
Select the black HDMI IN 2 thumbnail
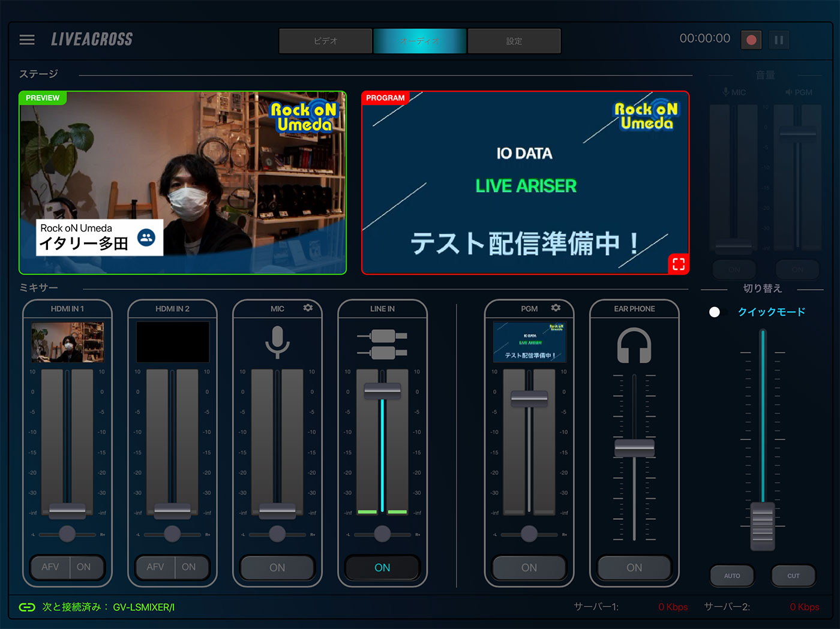(173, 342)
